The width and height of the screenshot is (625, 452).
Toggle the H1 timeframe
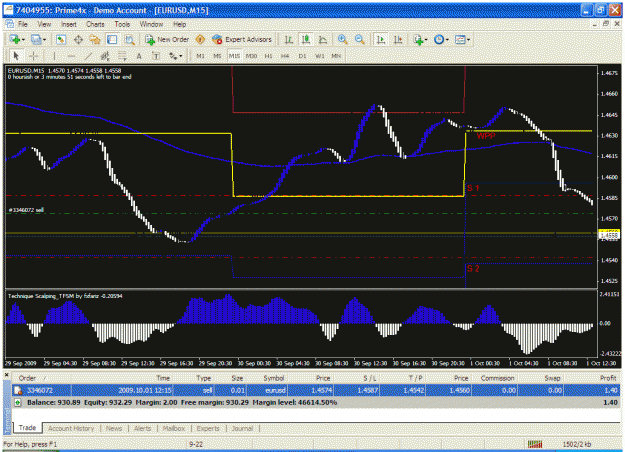pos(268,56)
